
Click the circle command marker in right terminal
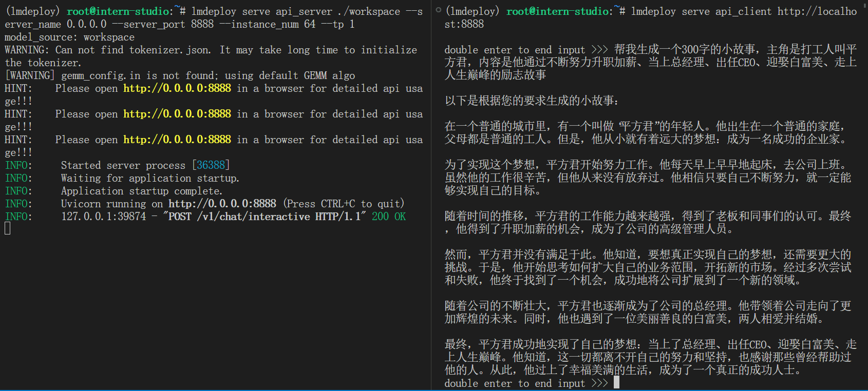(x=438, y=10)
